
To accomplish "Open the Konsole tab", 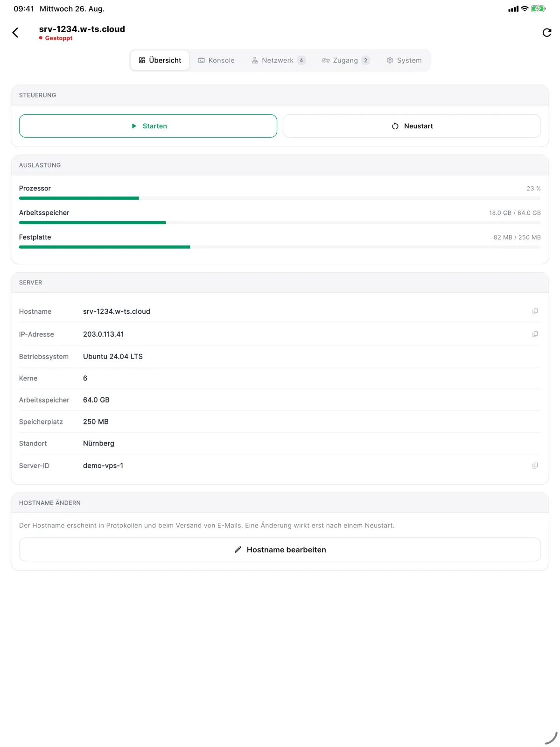I will point(217,60).
